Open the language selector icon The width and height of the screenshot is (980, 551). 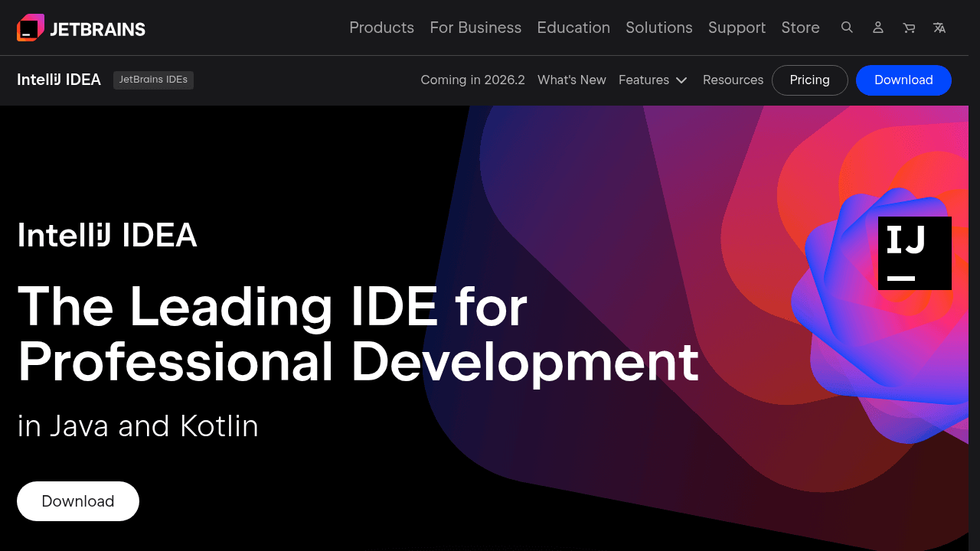pos(939,28)
